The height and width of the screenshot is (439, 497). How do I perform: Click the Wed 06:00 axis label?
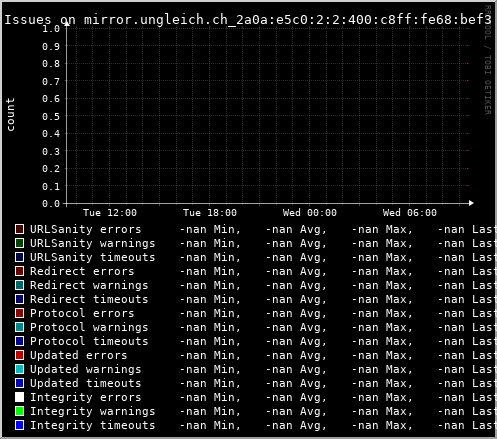[410, 213]
